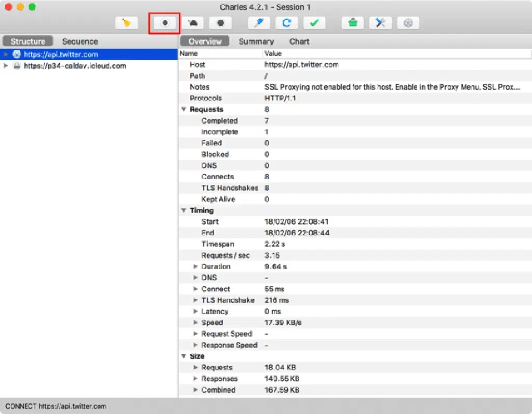532x414 pixels.
Task: Toggle the recording button
Action: (x=164, y=23)
